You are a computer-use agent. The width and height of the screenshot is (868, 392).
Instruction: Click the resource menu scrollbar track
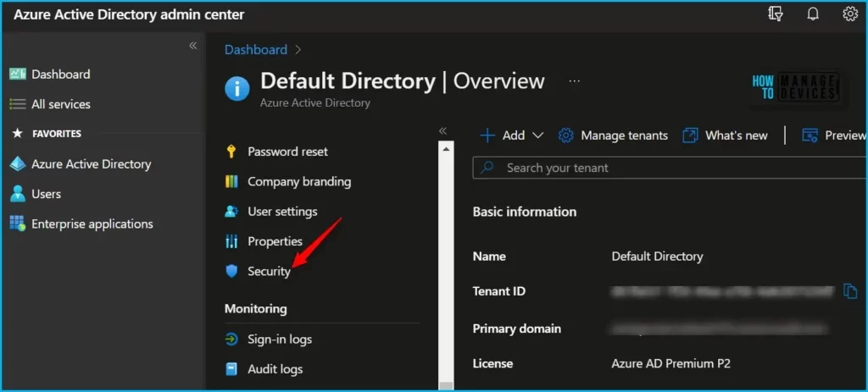tap(446, 265)
